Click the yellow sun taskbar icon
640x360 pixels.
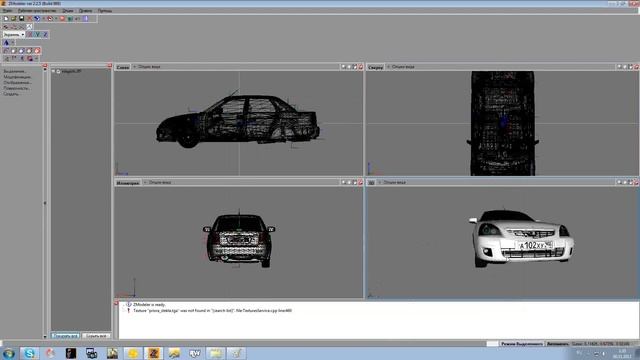tap(133, 353)
